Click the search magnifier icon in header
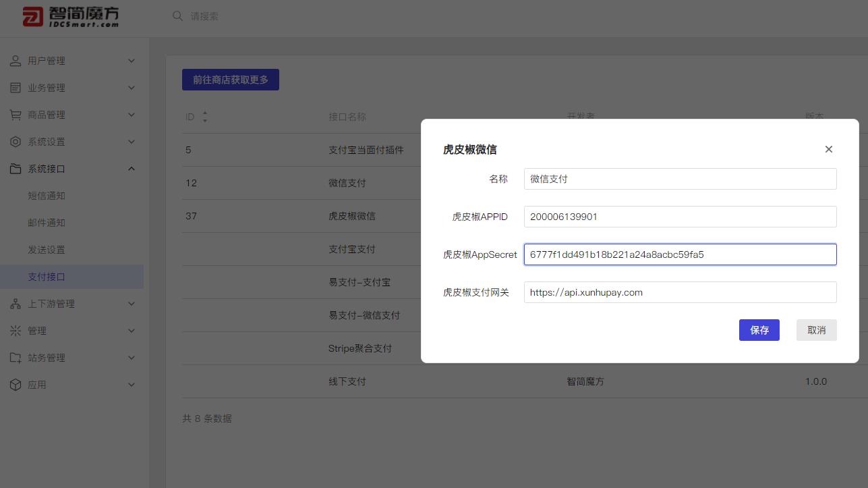The width and height of the screenshot is (868, 488). (177, 16)
